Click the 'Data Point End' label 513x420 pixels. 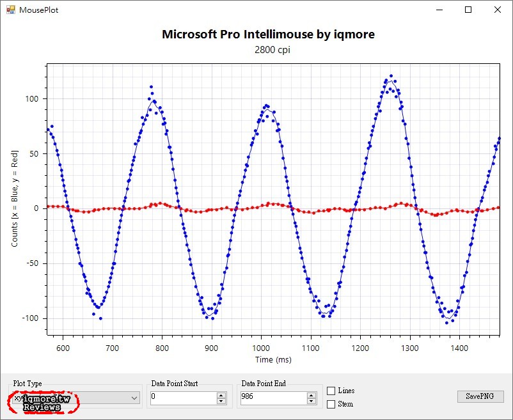tap(264, 384)
